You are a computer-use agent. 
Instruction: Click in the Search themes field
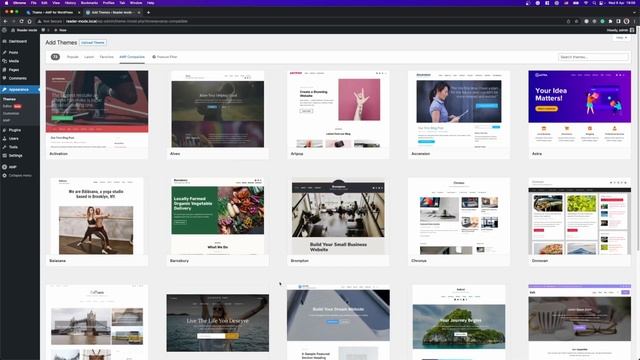coord(593,57)
